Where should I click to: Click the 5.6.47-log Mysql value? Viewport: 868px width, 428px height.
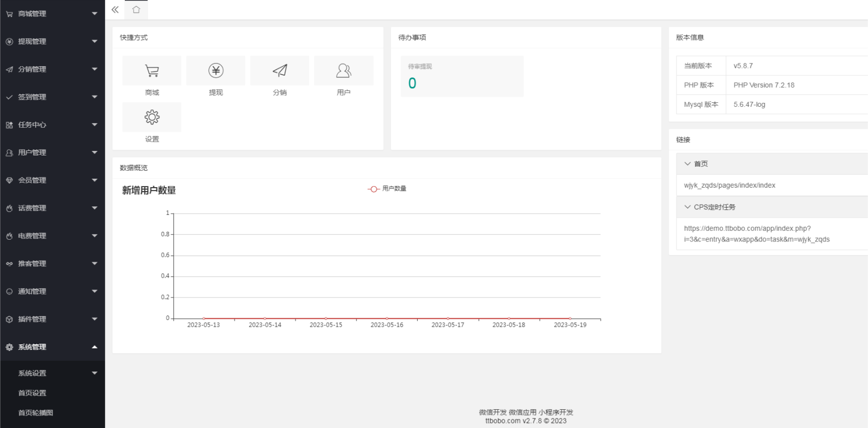click(749, 105)
